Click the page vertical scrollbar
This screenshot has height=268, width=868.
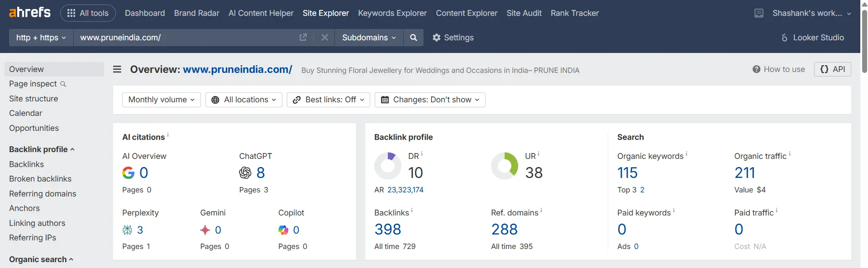tap(864, 41)
